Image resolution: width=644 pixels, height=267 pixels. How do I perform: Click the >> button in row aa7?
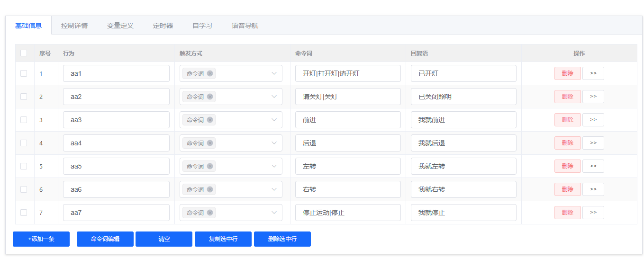(593, 213)
